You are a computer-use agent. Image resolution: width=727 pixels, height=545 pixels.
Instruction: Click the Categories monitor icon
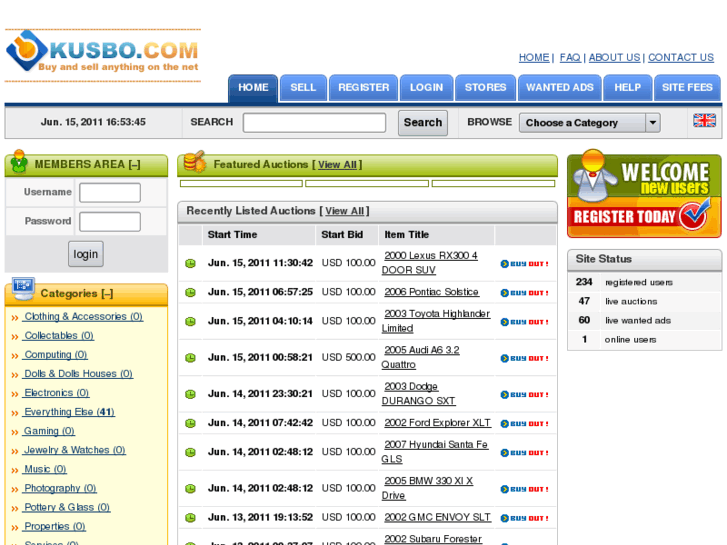(23, 289)
